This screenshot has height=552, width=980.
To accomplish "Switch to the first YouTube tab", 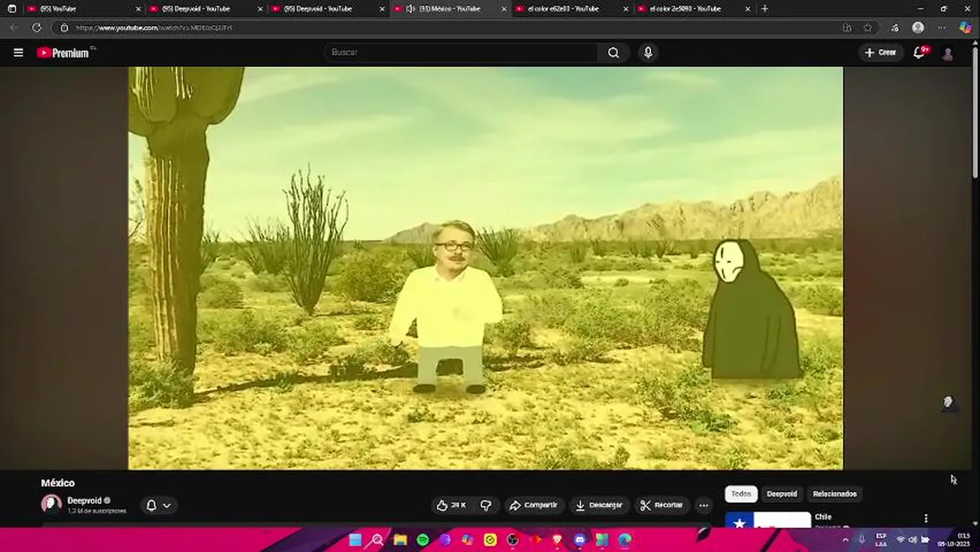I will click(x=84, y=9).
